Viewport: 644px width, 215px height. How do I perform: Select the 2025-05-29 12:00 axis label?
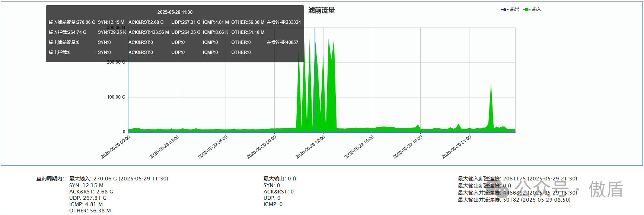point(310,147)
